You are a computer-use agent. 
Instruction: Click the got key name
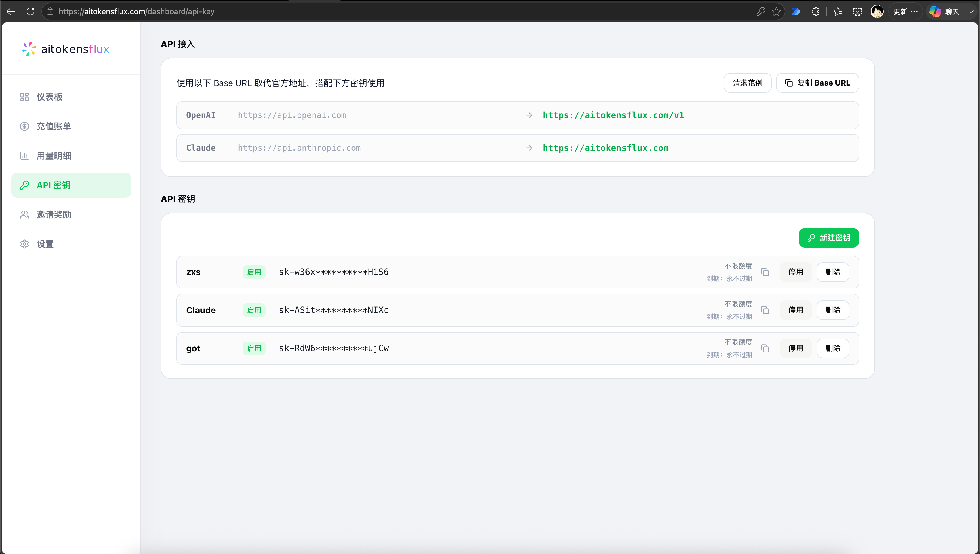pos(193,349)
